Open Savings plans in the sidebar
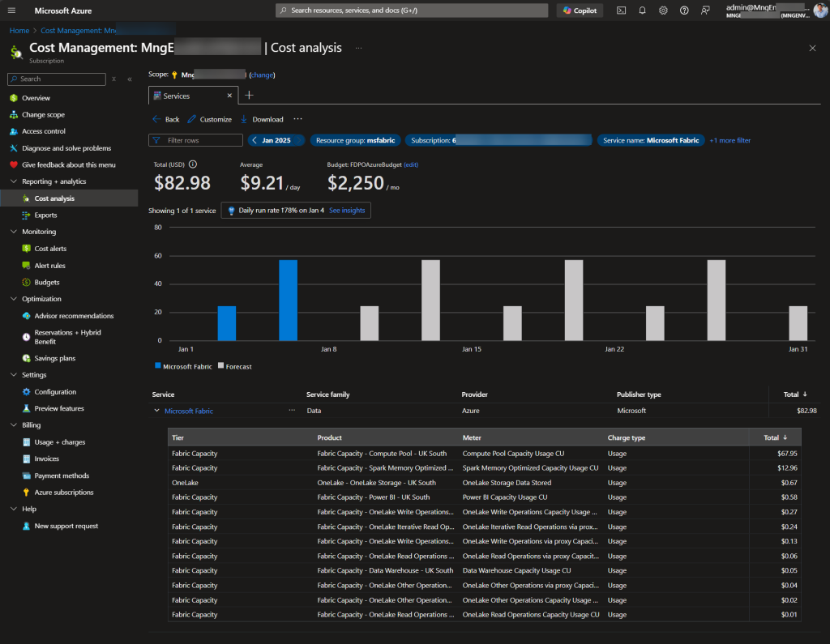The image size is (830, 644). [x=54, y=358]
